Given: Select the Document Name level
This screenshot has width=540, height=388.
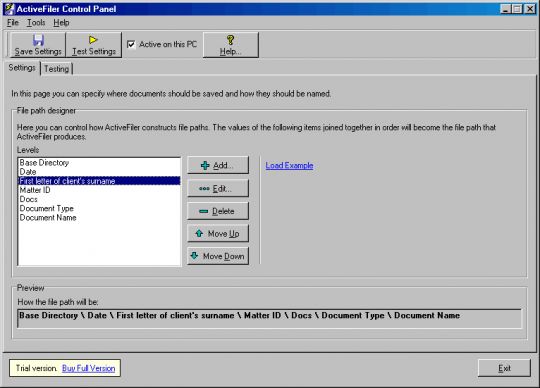Looking at the screenshot, I should [x=99, y=218].
